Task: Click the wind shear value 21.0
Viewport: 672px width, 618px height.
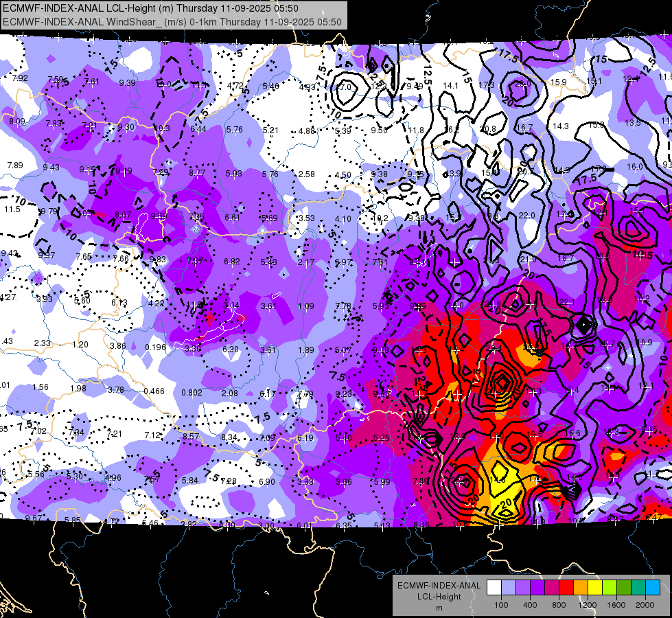Action: point(528,260)
